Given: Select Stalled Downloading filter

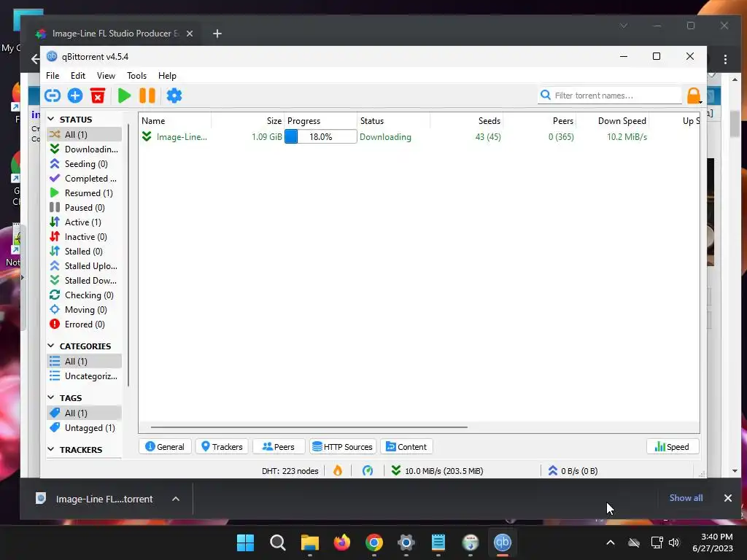Looking at the screenshot, I should (85, 281).
